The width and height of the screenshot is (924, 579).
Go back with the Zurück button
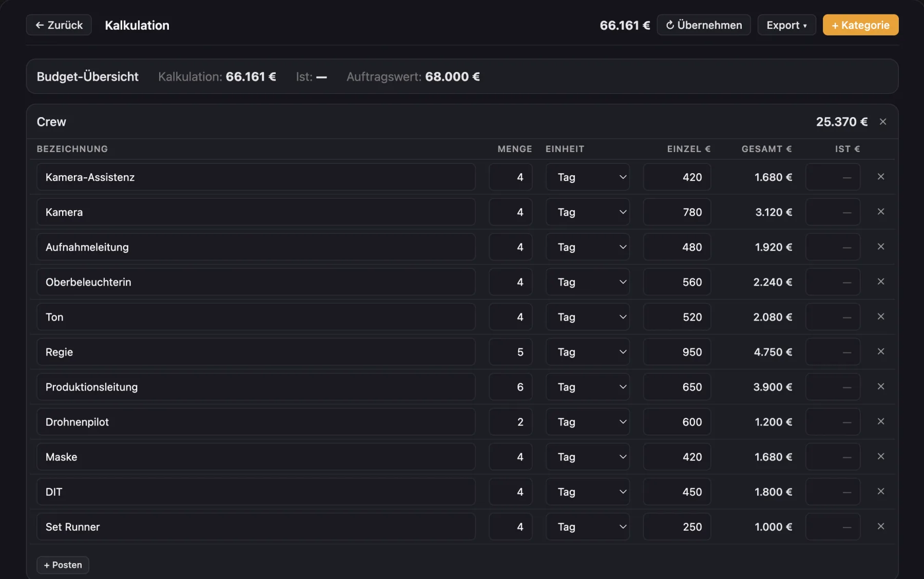[x=59, y=25]
